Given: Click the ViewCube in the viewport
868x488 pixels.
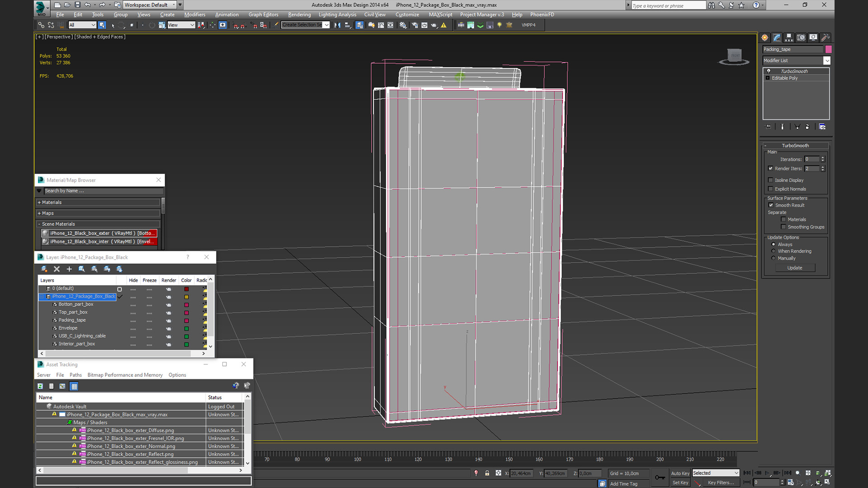Looking at the screenshot, I should point(734,56).
